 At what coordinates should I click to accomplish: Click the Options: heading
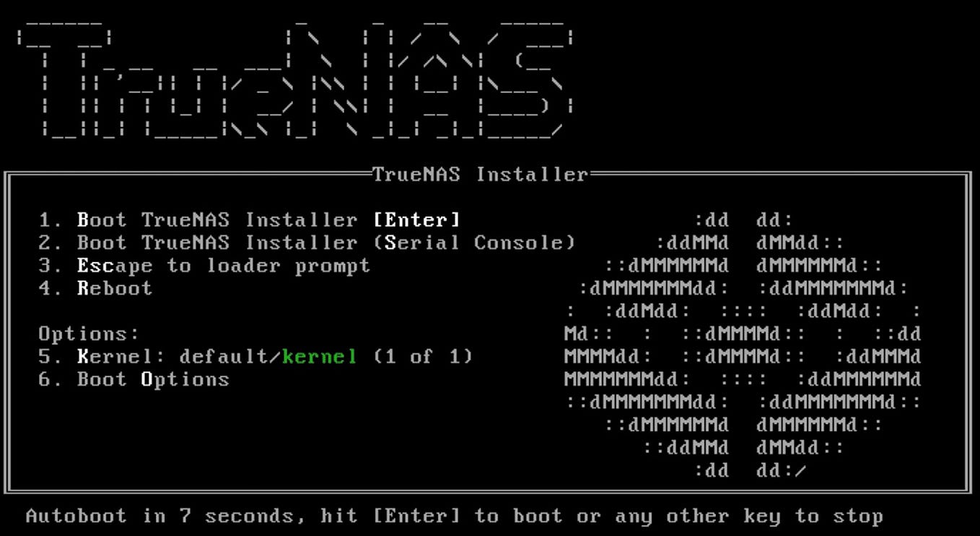pos(89,334)
